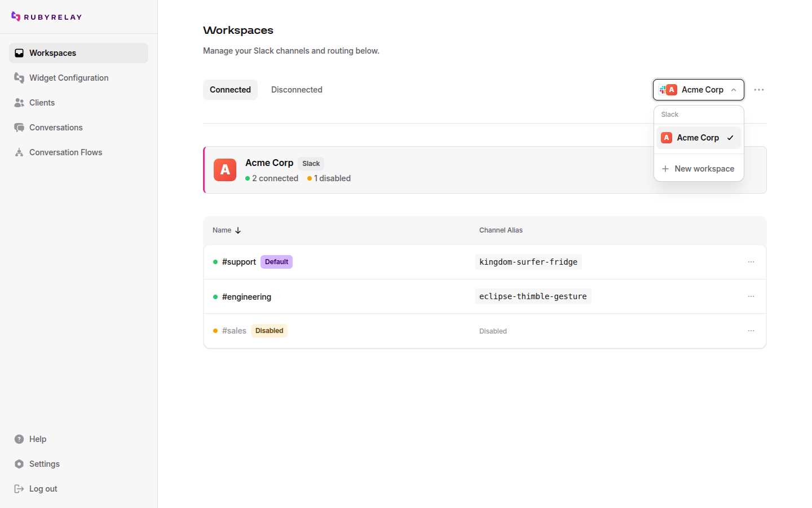
Task: Go to the Clients page
Action: point(78,103)
